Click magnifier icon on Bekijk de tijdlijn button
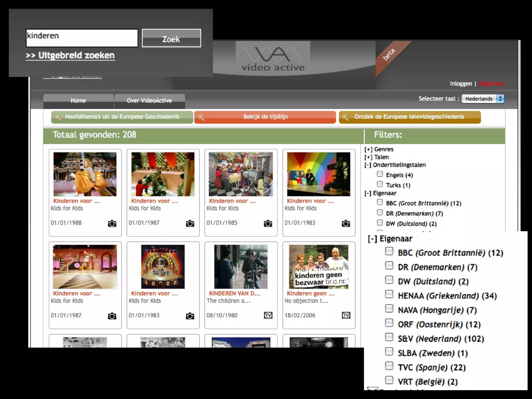 click(x=201, y=117)
